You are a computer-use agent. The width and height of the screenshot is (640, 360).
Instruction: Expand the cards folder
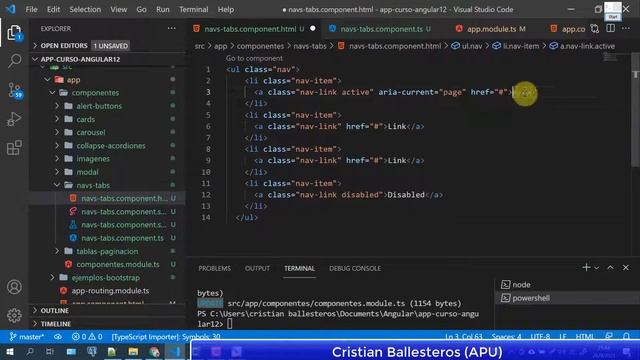click(57, 119)
